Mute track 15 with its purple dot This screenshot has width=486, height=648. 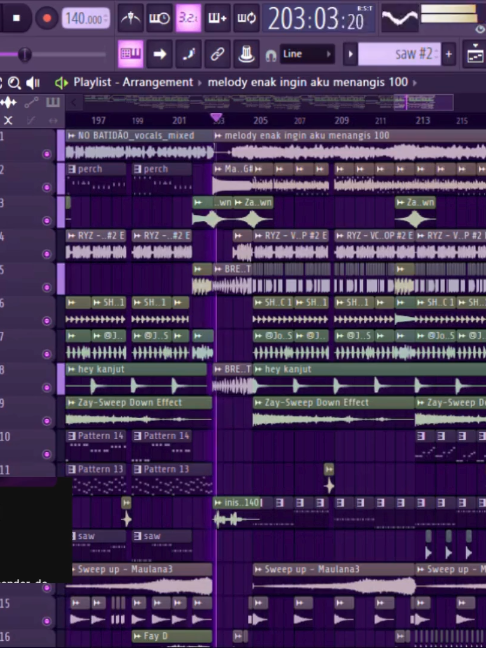point(47,621)
